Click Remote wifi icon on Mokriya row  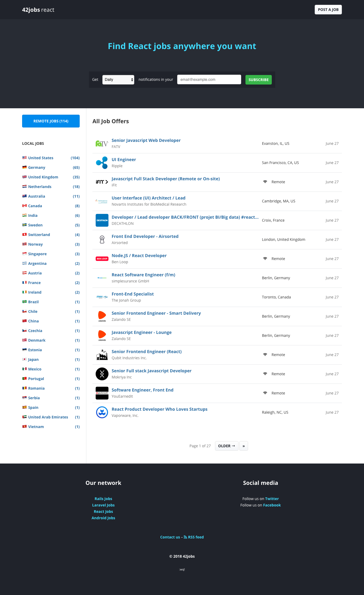[x=265, y=374]
